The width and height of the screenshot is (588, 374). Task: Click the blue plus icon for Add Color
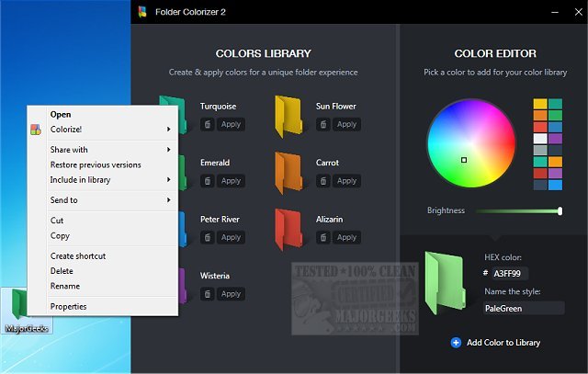tap(456, 343)
